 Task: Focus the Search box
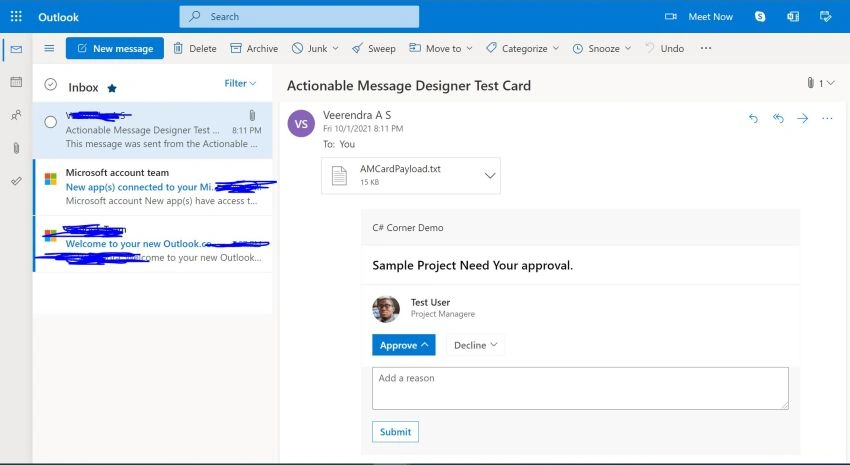tap(299, 16)
